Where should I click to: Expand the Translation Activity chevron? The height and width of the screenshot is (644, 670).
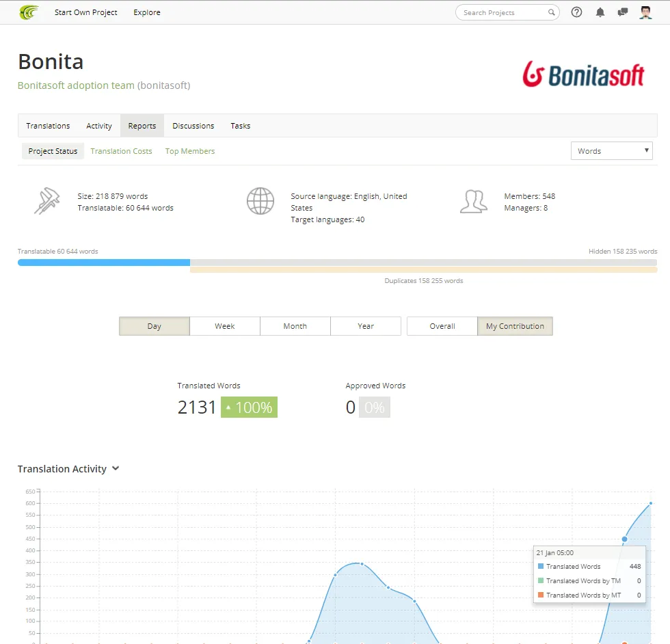(x=116, y=468)
